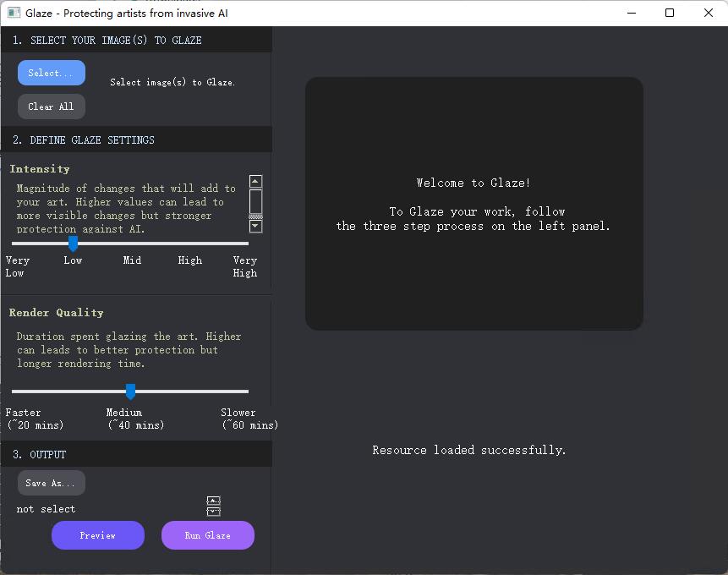Click the 'Intensity' setting title
This screenshot has width=728, height=575.
pyautogui.click(x=40, y=169)
